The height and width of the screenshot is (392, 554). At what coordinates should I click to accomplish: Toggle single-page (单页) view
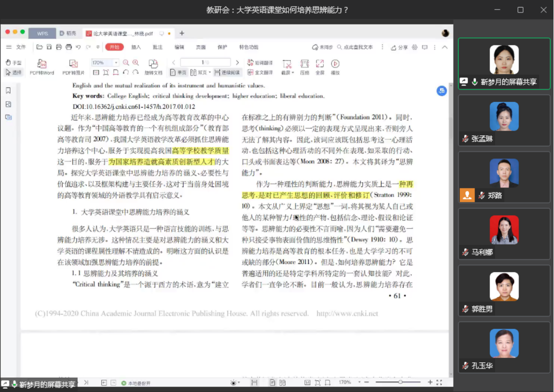[178, 72]
